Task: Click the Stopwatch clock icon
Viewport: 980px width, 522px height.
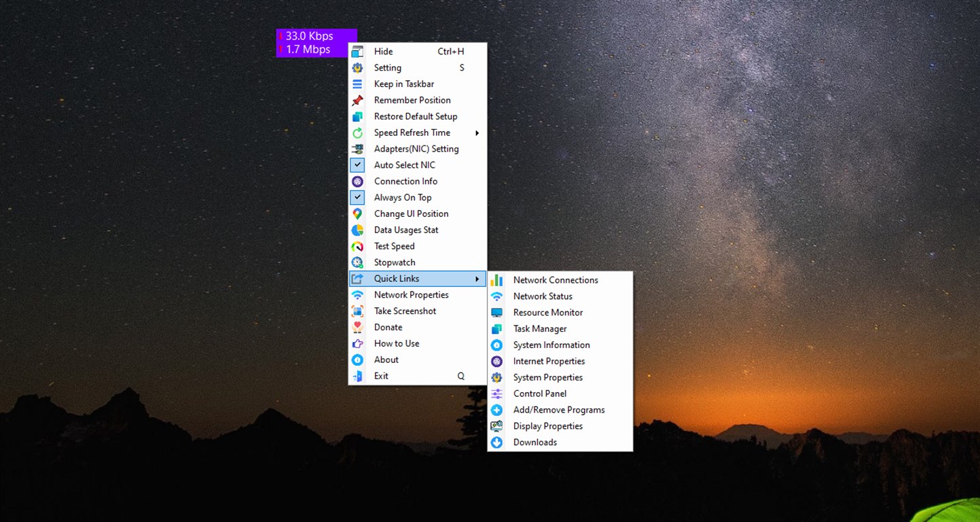Action: 357,262
